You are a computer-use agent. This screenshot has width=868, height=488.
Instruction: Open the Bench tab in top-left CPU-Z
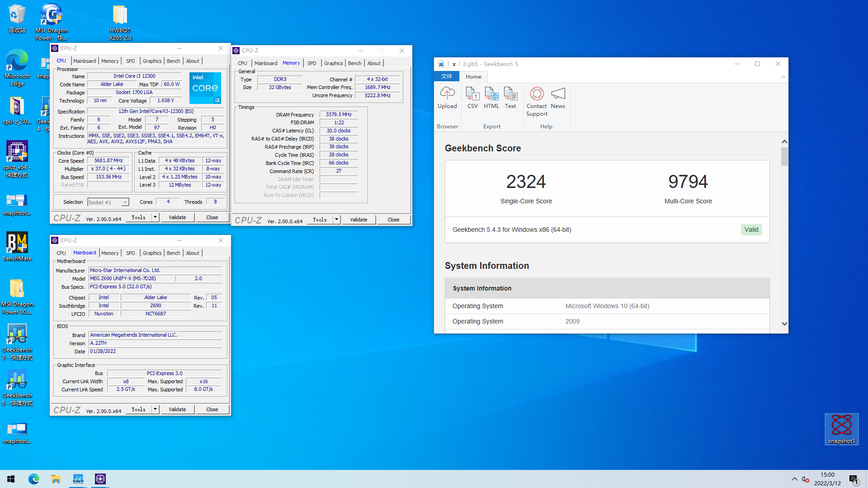(x=173, y=61)
